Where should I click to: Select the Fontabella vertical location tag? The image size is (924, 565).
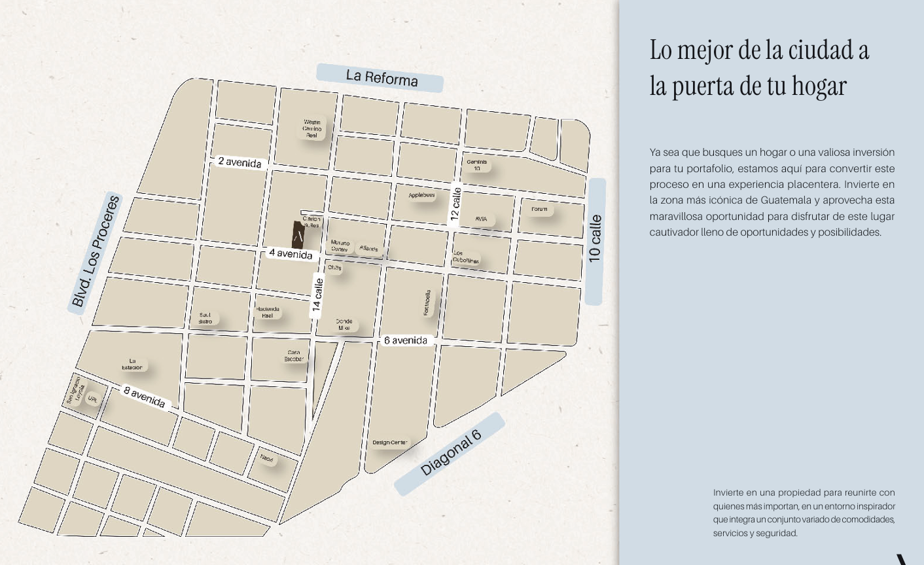pyautogui.click(x=427, y=303)
